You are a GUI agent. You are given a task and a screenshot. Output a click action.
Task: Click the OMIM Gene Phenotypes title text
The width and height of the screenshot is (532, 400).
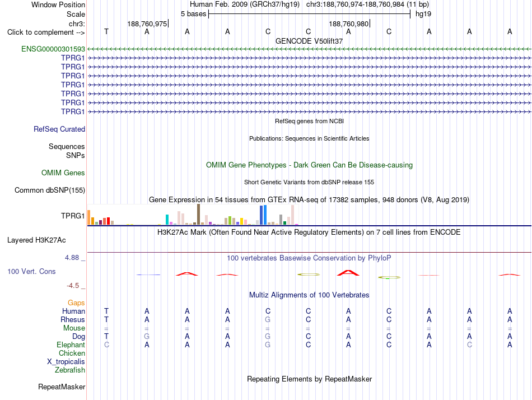[x=309, y=165]
